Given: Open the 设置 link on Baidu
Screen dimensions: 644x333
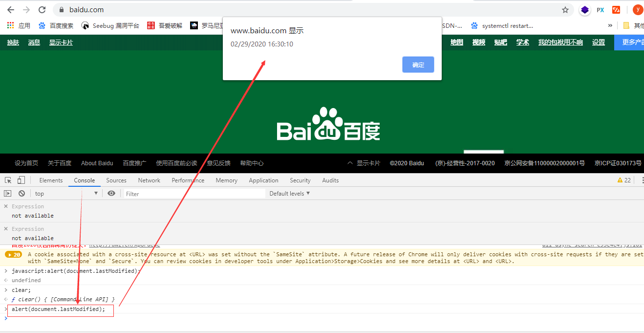Looking at the screenshot, I should 599,43.
